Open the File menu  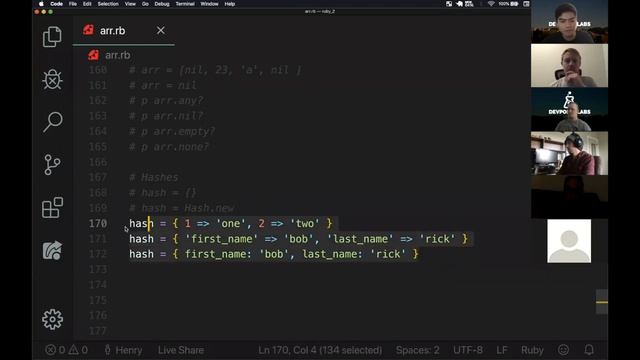pyautogui.click(x=73, y=4)
